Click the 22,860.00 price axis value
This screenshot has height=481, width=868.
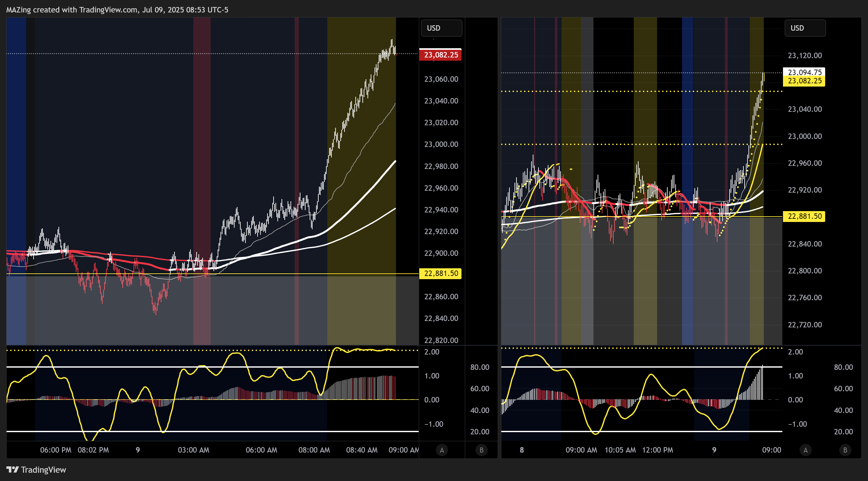441,297
